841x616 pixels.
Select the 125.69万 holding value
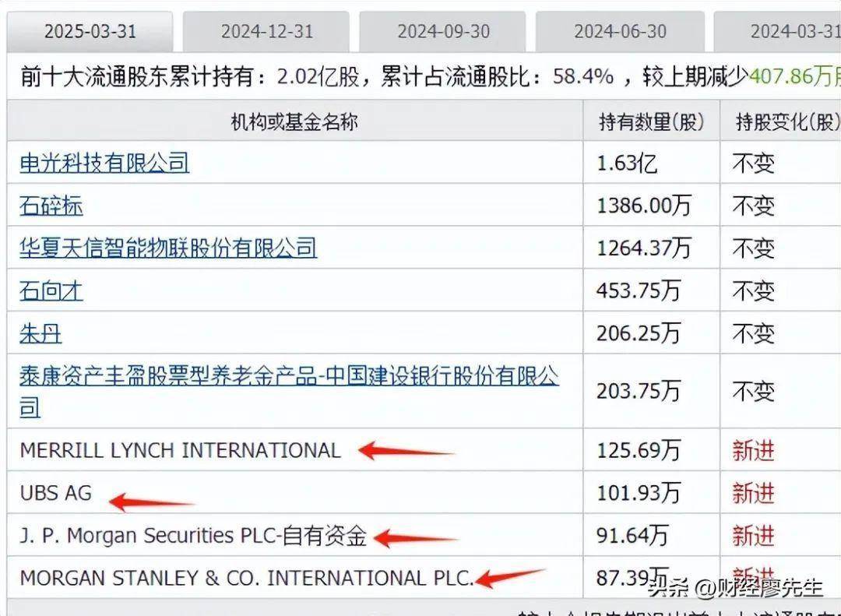point(639,449)
